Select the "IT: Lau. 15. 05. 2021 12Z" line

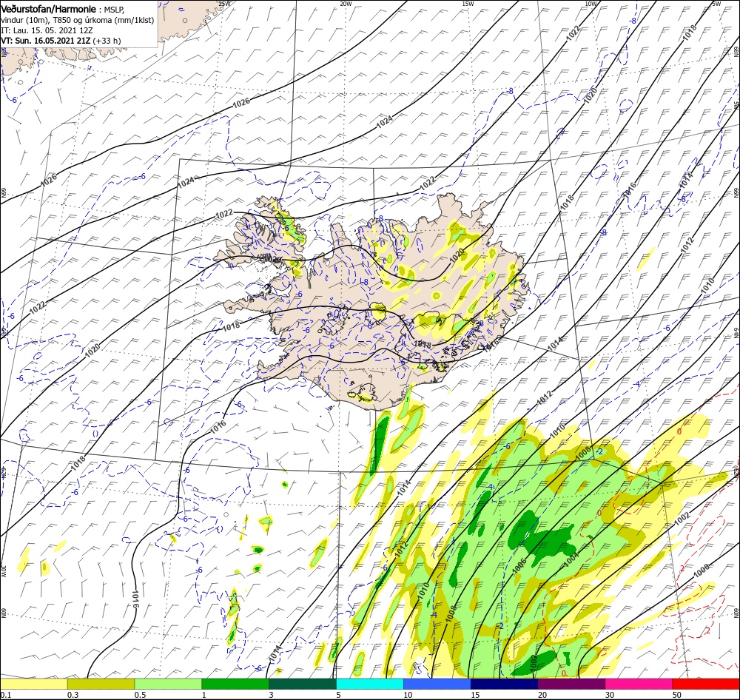click(47, 30)
